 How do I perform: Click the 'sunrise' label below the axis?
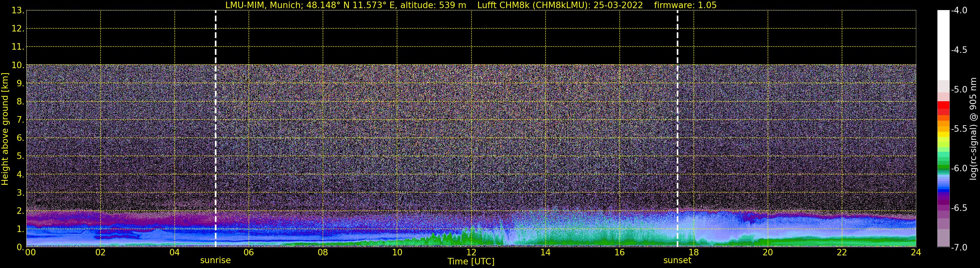pyautogui.click(x=215, y=261)
